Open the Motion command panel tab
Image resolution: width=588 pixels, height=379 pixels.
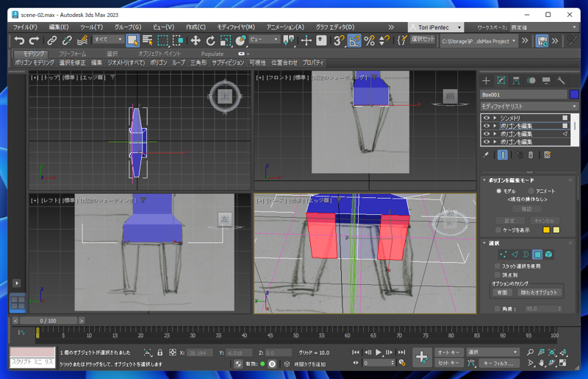(x=531, y=80)
